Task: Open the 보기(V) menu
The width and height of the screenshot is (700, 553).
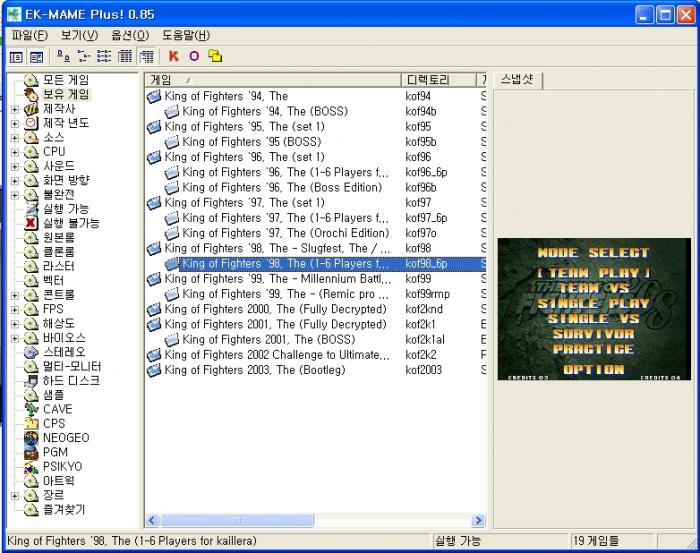Action: (79, 35)
